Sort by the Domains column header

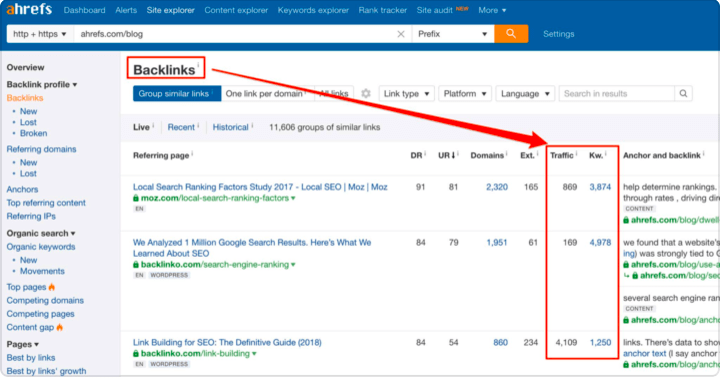coord(487,155)
